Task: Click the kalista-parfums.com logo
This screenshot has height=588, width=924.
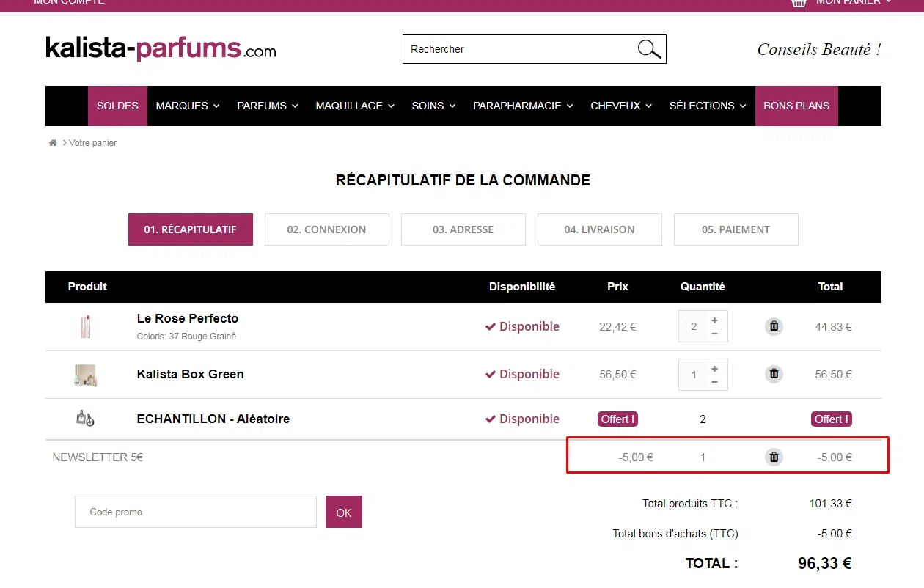Action: tap(161, 48)
